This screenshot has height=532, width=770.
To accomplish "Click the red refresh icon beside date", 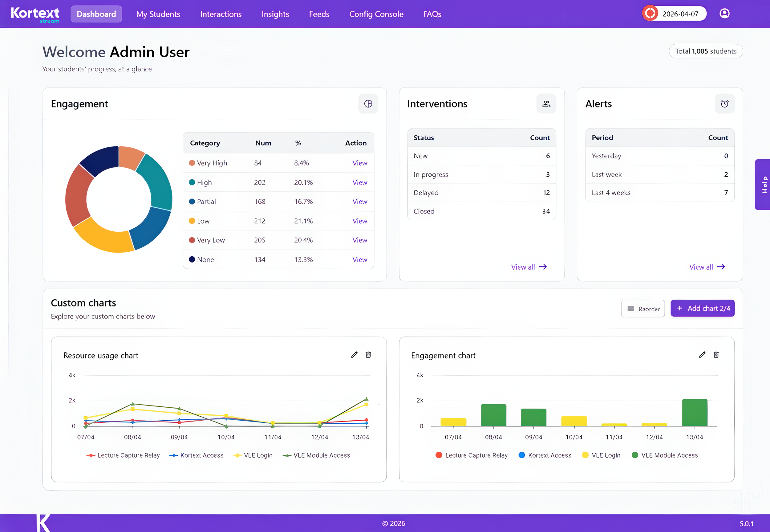I will click(650, 14).
